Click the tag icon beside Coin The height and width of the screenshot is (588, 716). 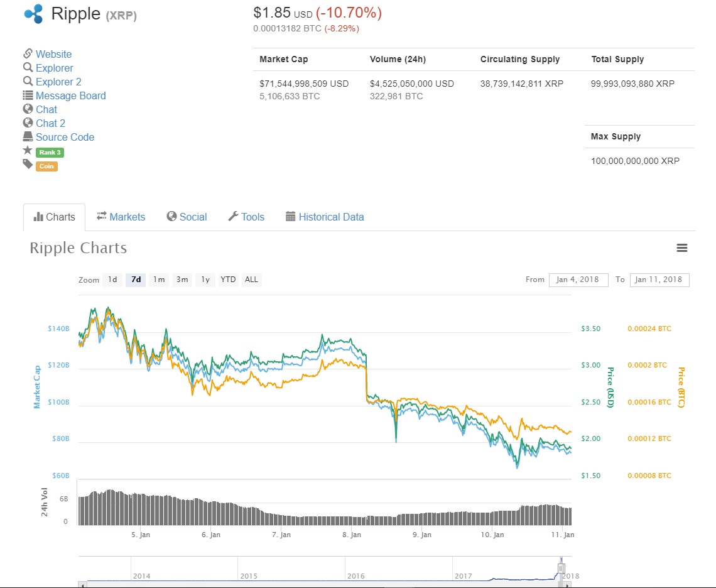[28, 164]
